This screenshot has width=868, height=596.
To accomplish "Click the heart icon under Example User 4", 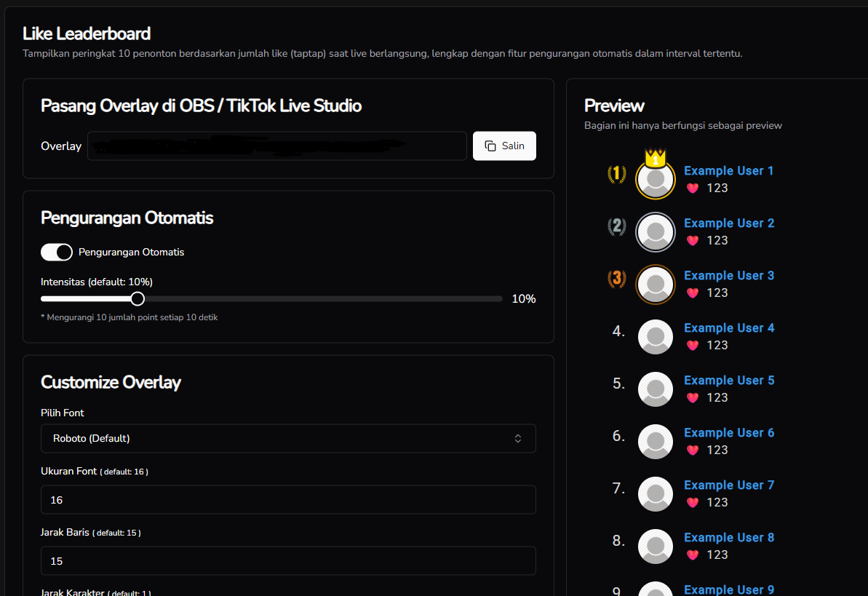I will coord(693,346).
